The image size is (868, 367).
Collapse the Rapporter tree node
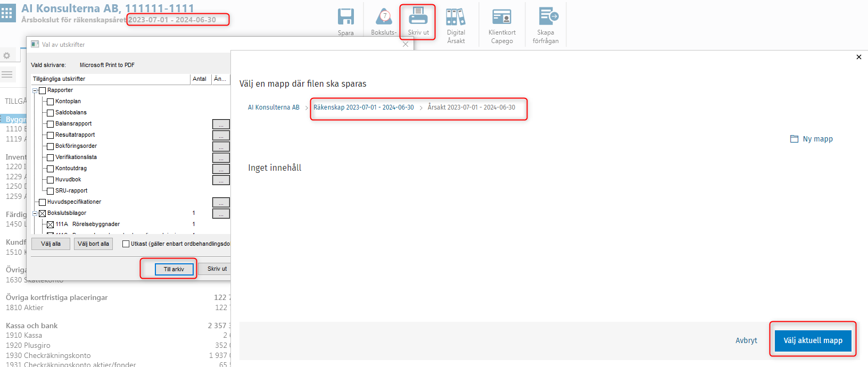[35, 90]
